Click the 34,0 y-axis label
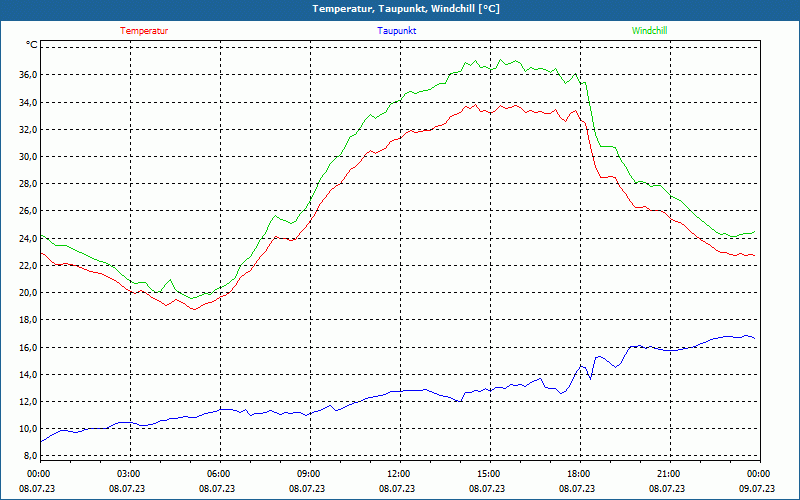 (x=28, y=103)
